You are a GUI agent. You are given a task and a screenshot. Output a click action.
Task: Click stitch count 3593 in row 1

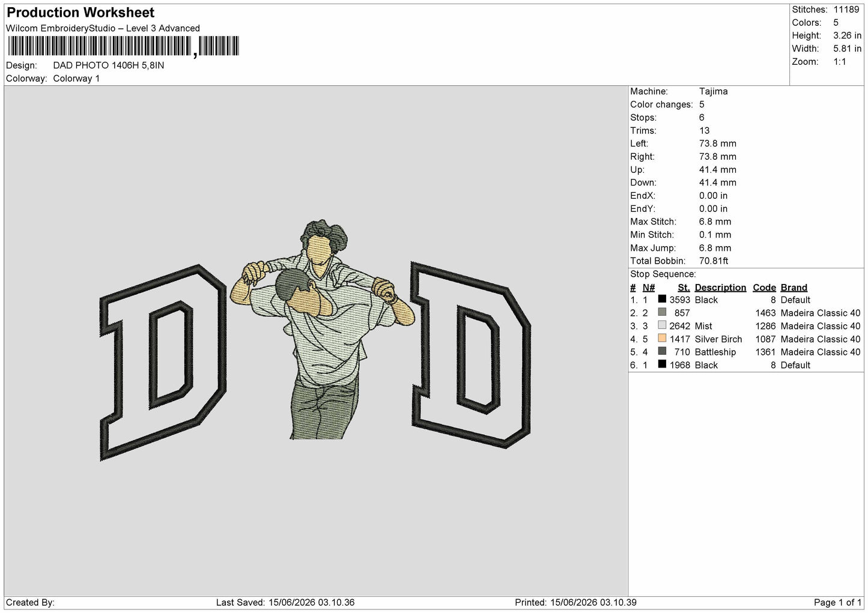tap(680, 300)
